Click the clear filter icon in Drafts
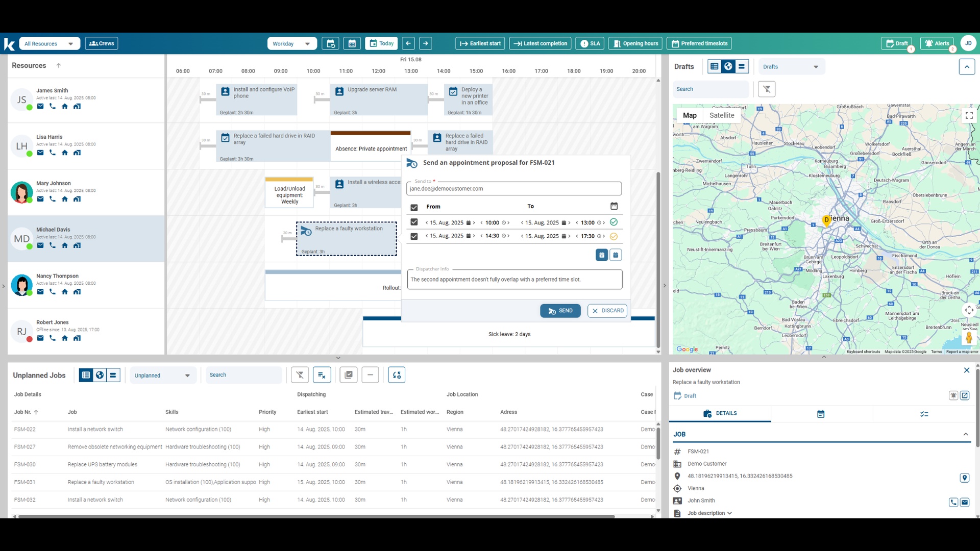 point(767,89)
